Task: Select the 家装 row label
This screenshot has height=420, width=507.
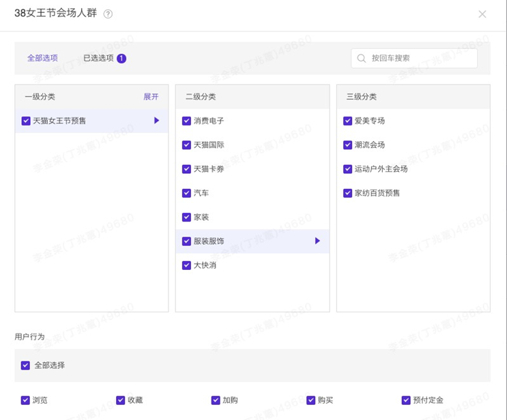Action: pyautogui.click(x=201, y=217)
